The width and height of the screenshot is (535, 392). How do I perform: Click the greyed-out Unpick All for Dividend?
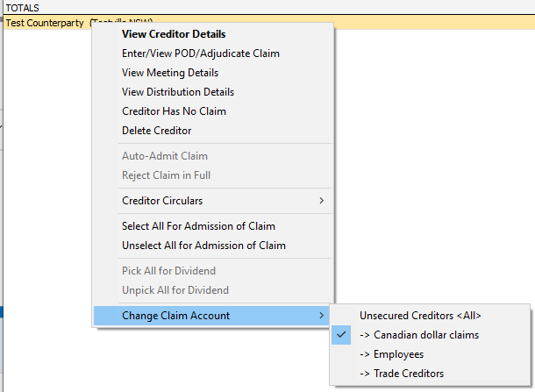point(175,290)
